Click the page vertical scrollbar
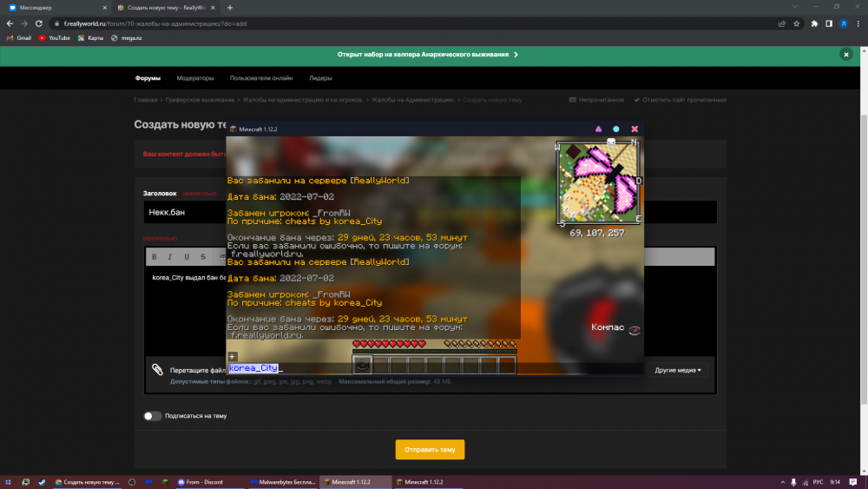868x489 pixels. 864,261
